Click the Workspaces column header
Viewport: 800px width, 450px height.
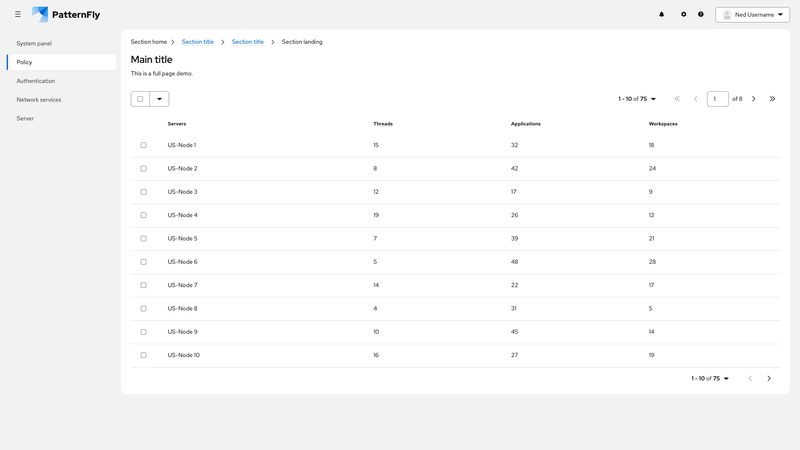click(663, 124)
